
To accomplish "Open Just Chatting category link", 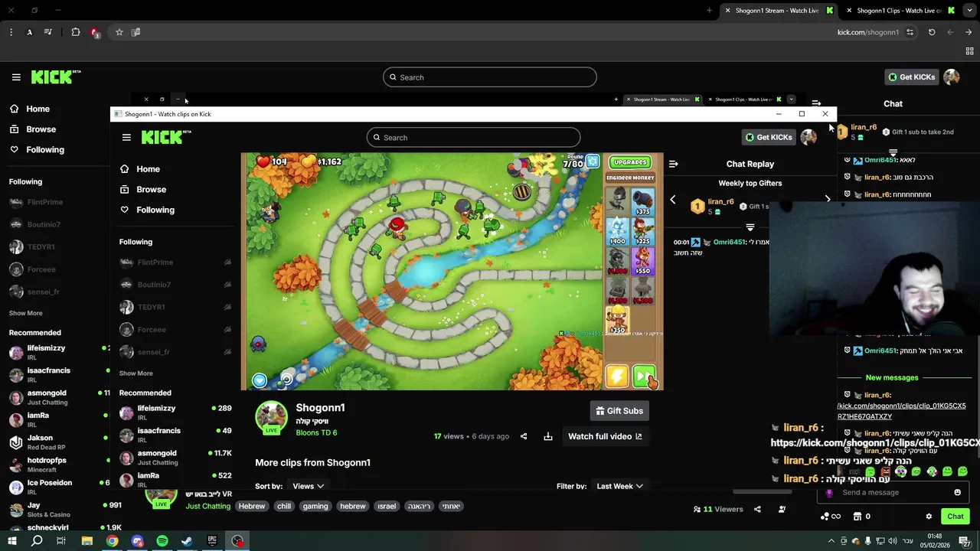I will coord(207,506).
